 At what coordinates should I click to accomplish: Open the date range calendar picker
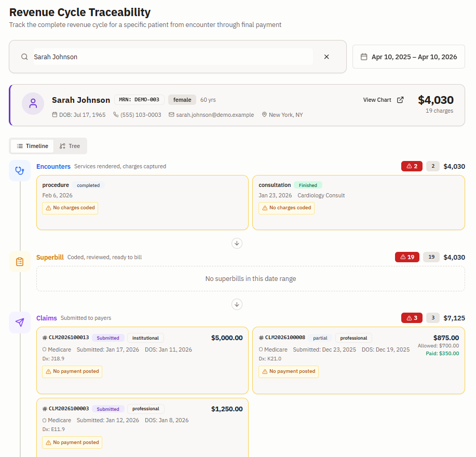click(409, 57)
